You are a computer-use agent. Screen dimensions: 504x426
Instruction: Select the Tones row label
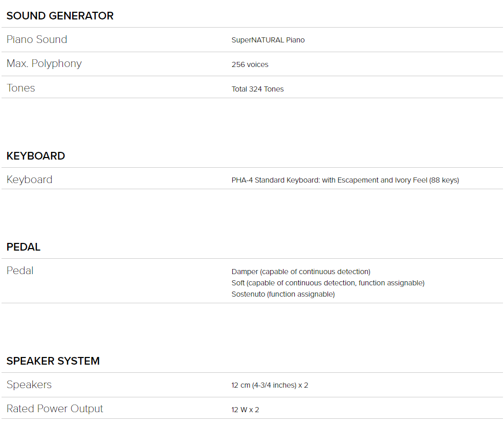tap(20, 88)
